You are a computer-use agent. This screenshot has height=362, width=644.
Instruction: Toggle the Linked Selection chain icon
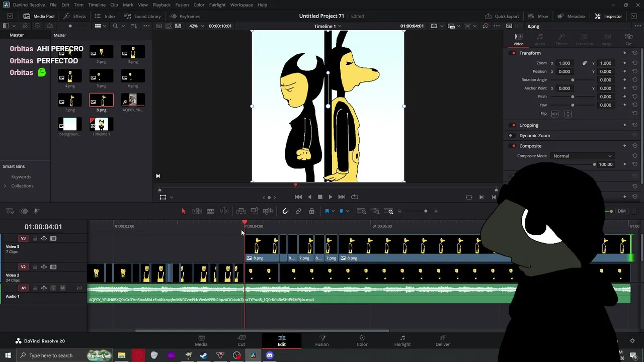[x=298, y=211]
